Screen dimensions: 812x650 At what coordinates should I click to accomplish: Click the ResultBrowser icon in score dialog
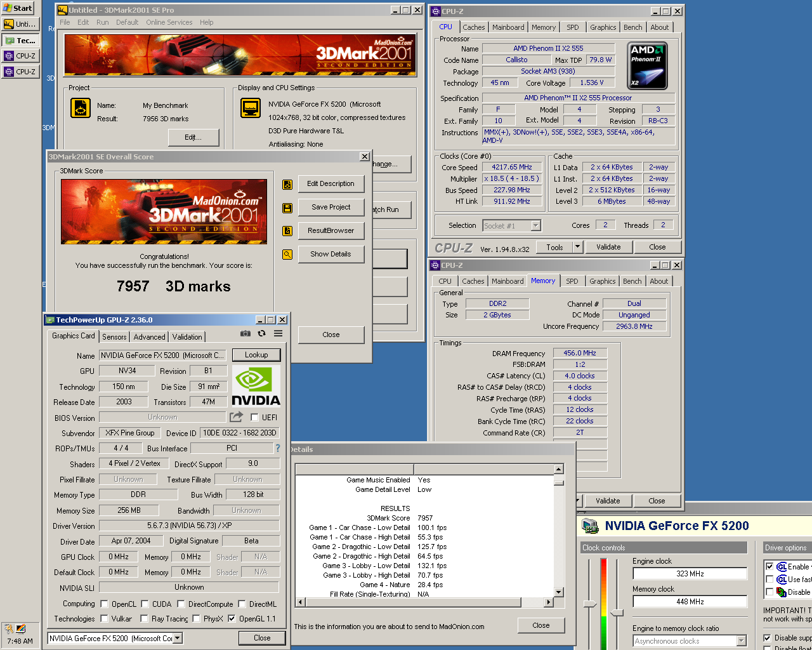[287, 231]
